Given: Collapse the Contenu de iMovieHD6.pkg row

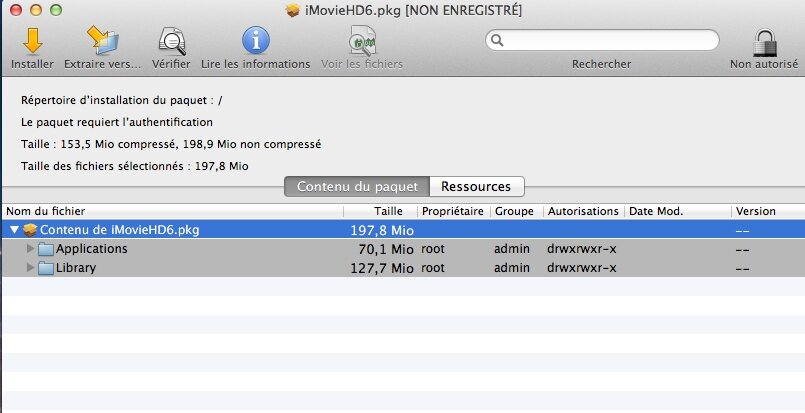Looking at the screenshot, I should [x=14, y=230].
